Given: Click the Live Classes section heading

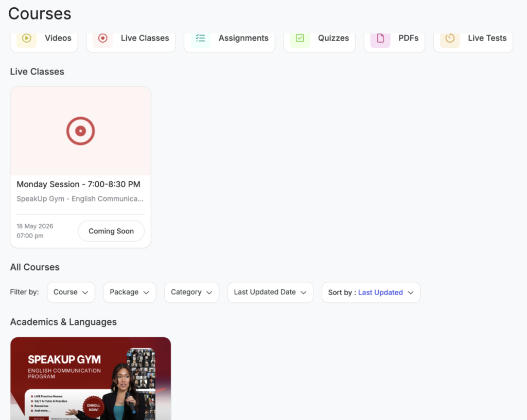Looking at the screenshot, I should pos(37,71).
